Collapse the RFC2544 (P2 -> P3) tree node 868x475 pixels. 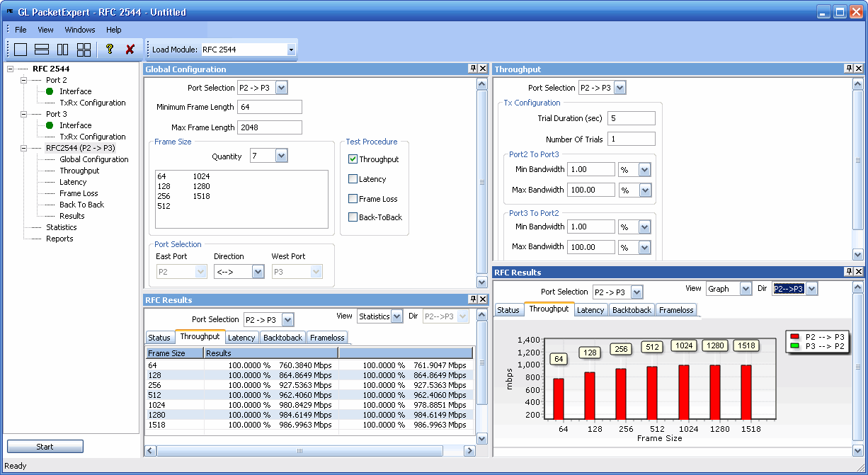coord(23,148)
